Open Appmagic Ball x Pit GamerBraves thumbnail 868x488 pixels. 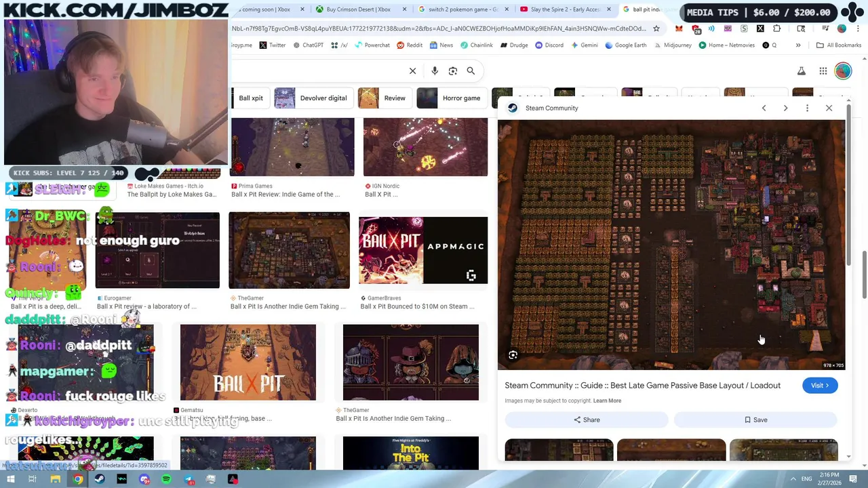tap(423, 250)
